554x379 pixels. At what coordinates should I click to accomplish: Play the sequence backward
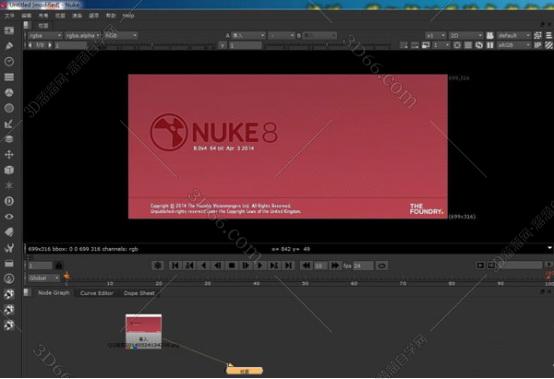tap(204, 265)
